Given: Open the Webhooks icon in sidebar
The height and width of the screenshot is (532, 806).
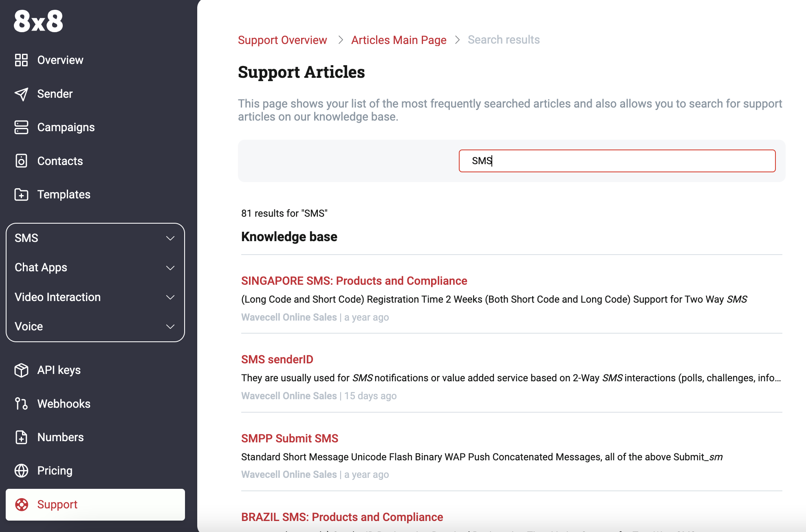Looking at the screenshot, I should (21, 404).
